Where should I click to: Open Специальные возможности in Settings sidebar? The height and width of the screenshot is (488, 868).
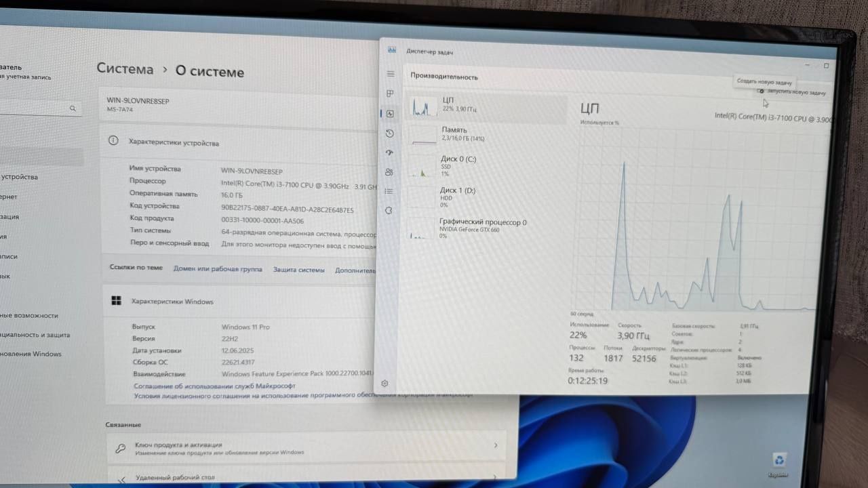click(x=29, y=315)
